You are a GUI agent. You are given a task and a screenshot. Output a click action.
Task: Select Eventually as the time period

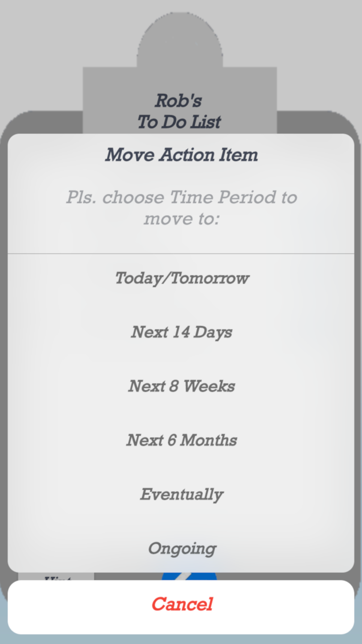(181, 494)
